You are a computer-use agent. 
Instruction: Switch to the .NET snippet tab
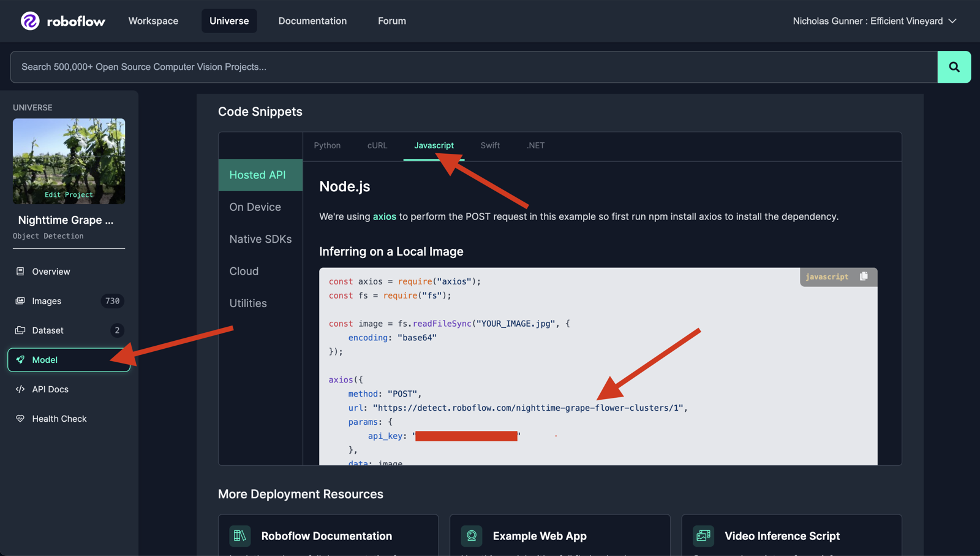535,145
